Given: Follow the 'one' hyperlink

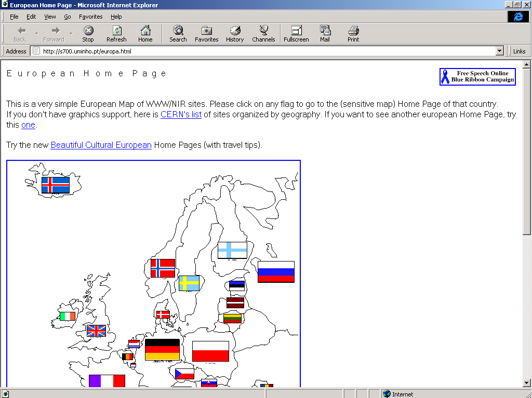Looking at the screenshot, I should point(28,125).
